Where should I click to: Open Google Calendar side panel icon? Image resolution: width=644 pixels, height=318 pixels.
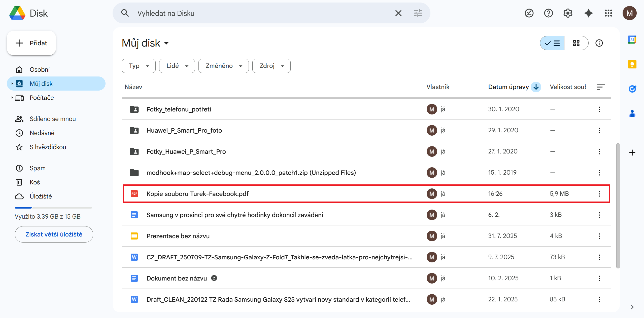[x=632, y=40]
